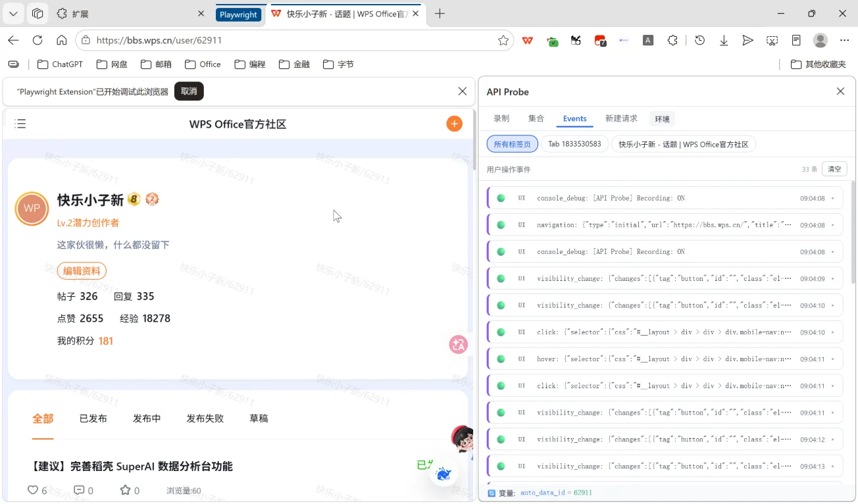This screenshot has height=504, width=858.
Task: Like the SuperAI suggestion post via heart icon
Action: pyautogui.click(x=33, y=490)
